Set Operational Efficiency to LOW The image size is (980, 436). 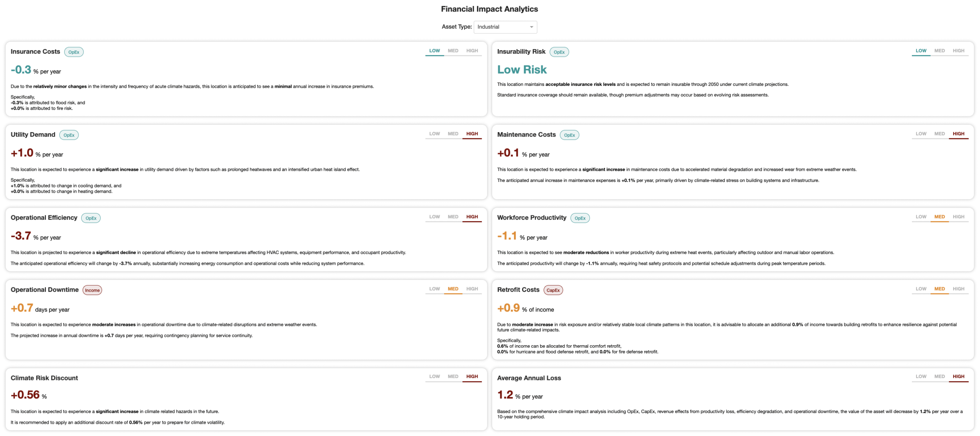coord(434,217)
